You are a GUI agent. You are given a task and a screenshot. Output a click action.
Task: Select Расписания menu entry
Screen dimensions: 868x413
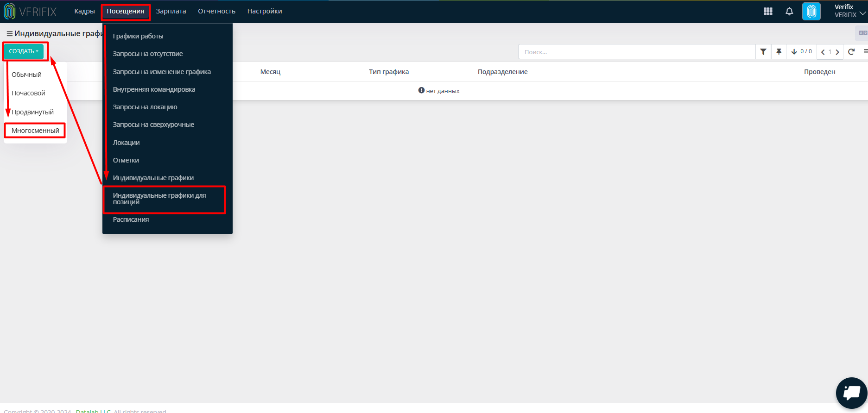131,219
